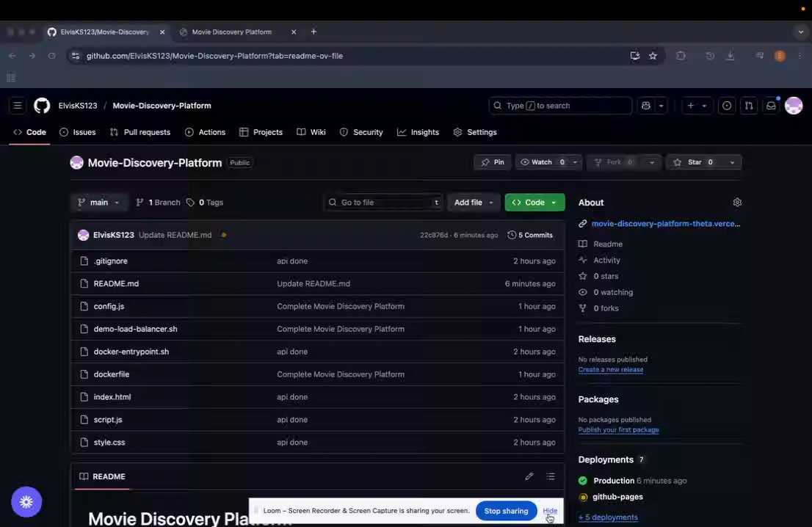Viewport: 812px width, 527px height.
Task: Open the extensions puzzle icon
Action: [681, 56]
